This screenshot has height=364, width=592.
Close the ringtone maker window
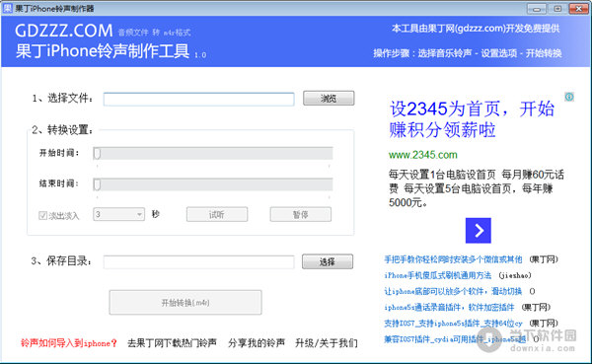[578, 9]
